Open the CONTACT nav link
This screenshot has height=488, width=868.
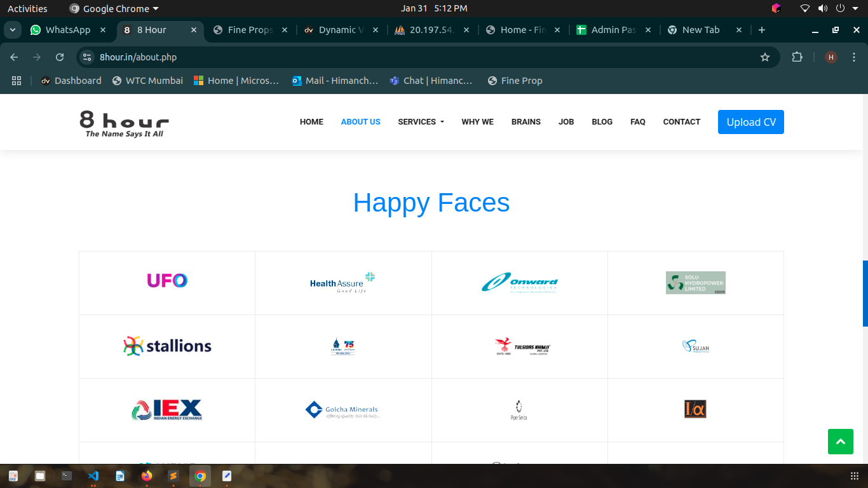coord(681,122)
